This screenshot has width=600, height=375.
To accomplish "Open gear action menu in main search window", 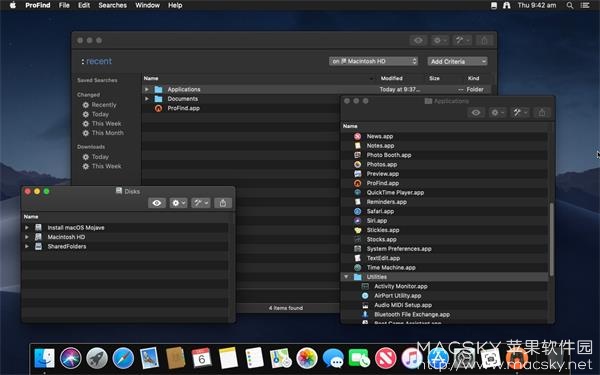I will 440,40.
